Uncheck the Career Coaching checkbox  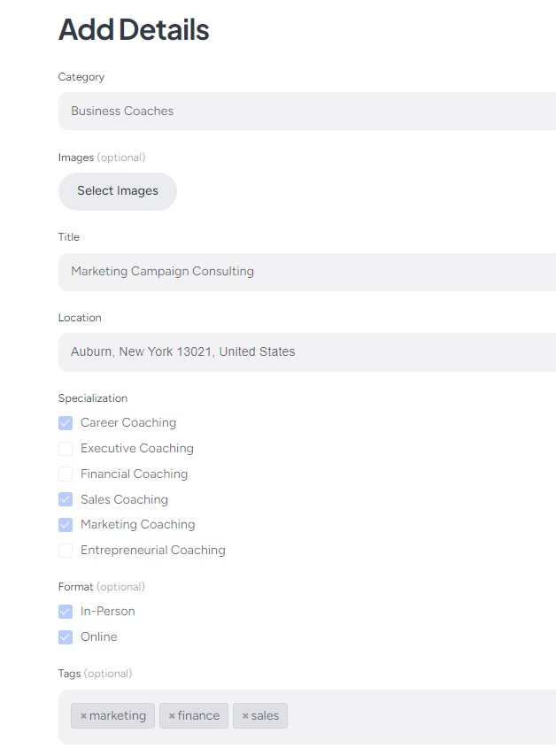[66, 423]
